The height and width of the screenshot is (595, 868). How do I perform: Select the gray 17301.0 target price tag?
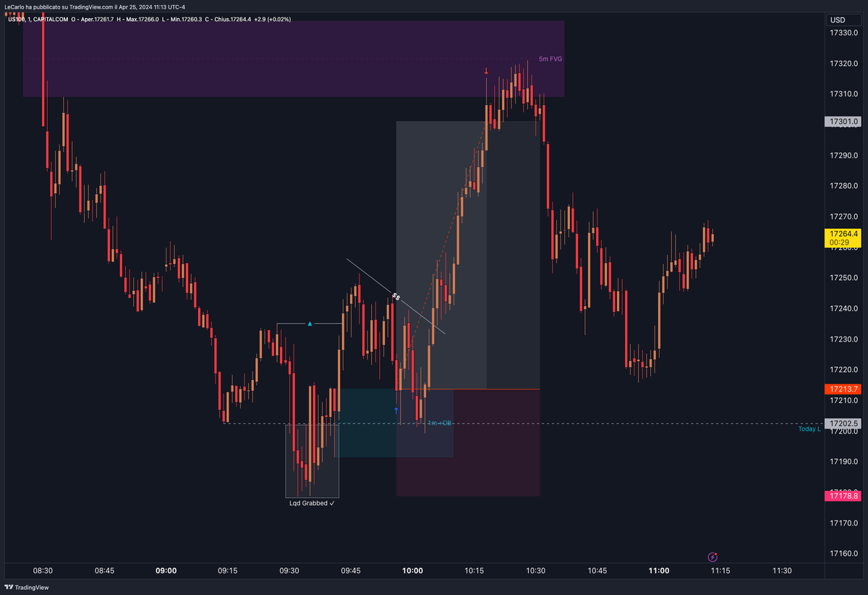click(844, 122)
